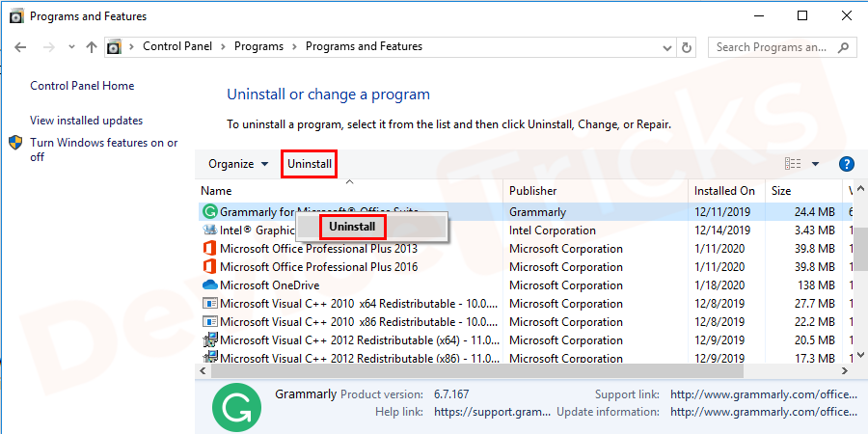This screenshot has height=434, width=868.
Task: Open the view options dropdown arrow
Action: (x=815, y=164)
